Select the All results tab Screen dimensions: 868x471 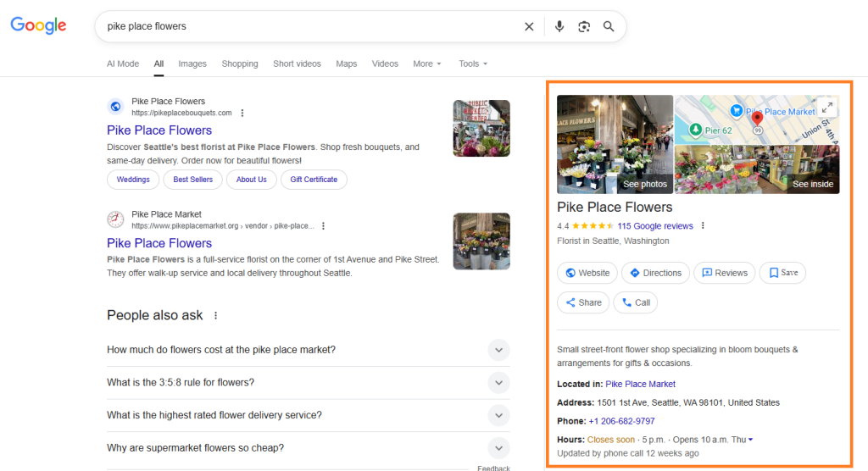point(159,64)
